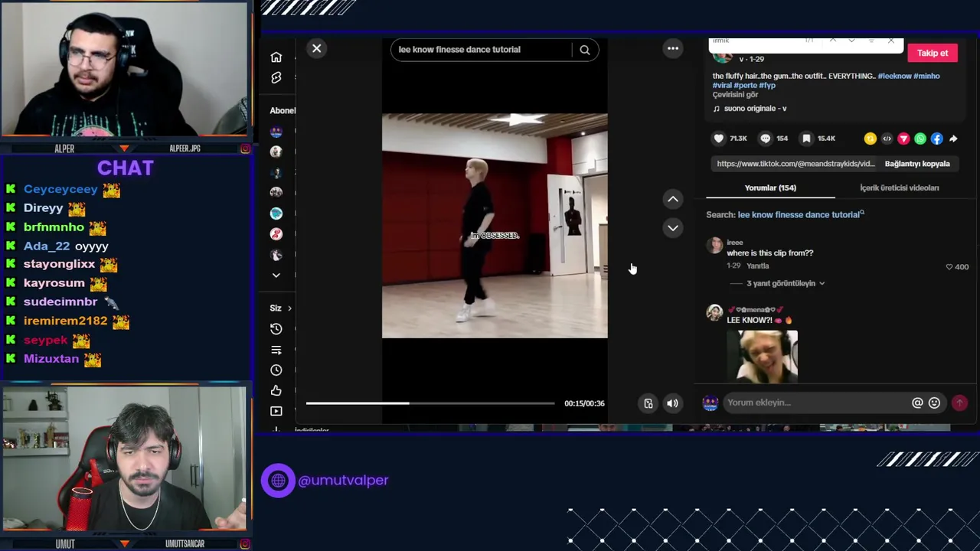
Task: Toggle the picture-in-picture mini player icon
Action: click(648, 403)
